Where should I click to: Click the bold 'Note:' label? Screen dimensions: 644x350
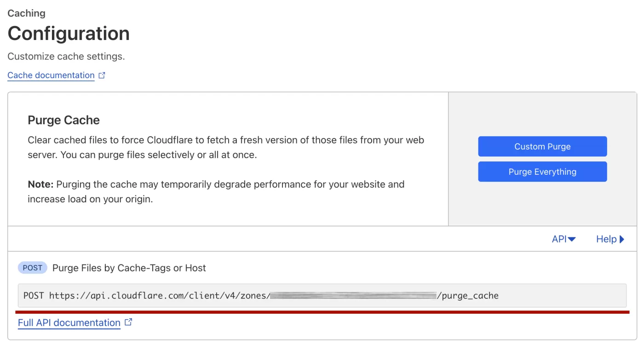pos(40,184)
